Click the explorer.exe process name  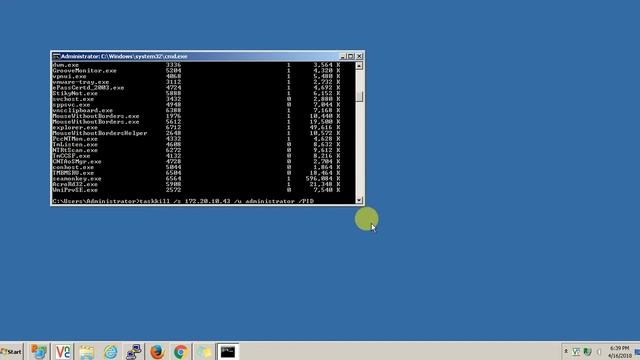[x=75, y=128]
